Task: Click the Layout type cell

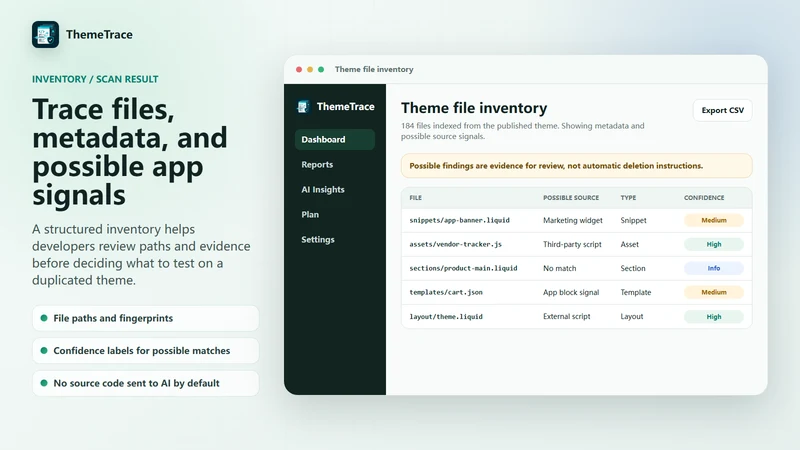Action: point(632,316)
